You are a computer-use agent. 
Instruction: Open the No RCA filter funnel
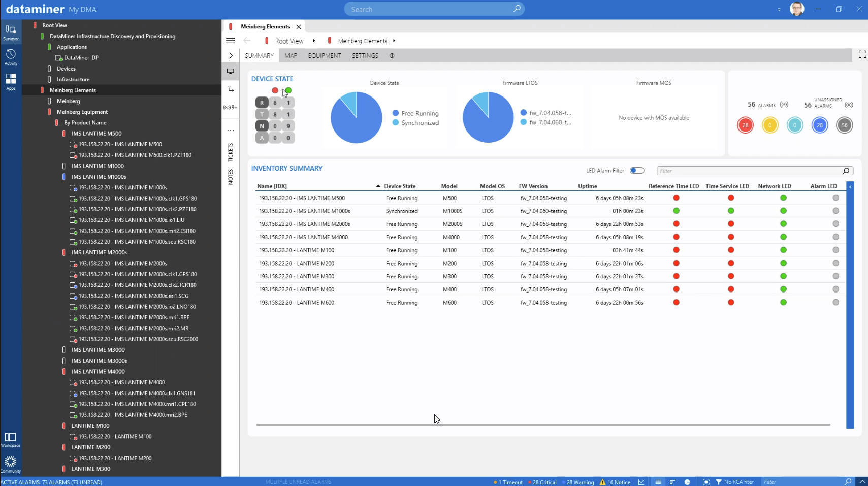(734, 482)
